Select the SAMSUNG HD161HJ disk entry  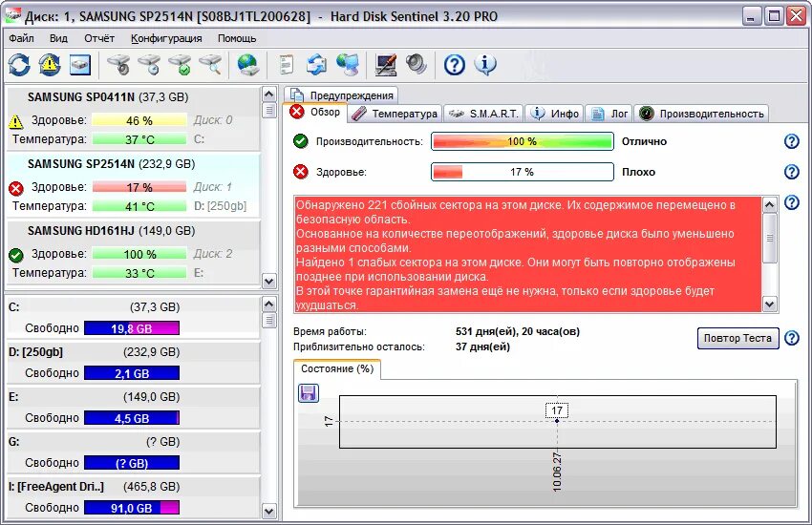133,252
